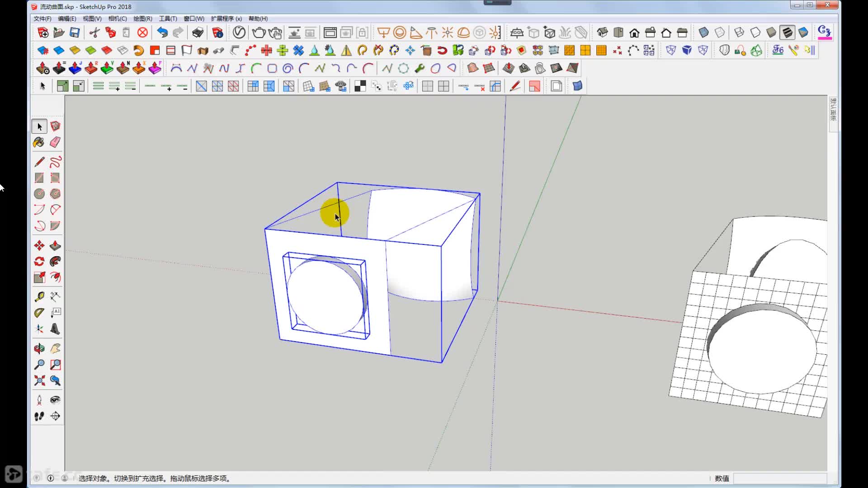Viewport: 868px width, 488px height.
Task: Choose the Paint Bucket tool
Action: point(39,142)
